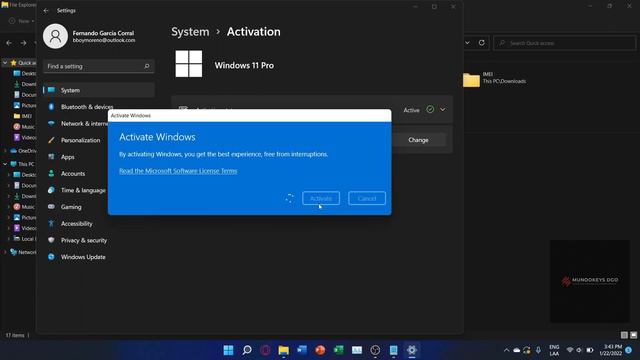Open ENG LAA language switcher
This screenshot has width=640, height=360.
tap(554, 350)
